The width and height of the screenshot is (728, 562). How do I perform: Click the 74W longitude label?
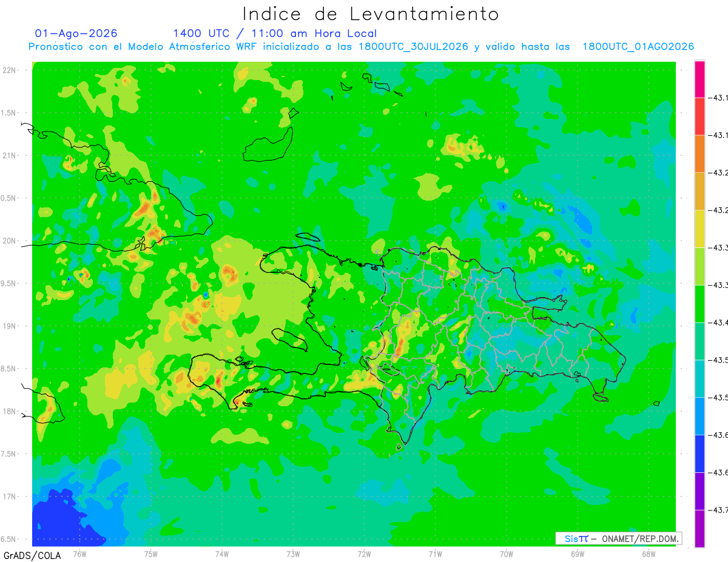222,554
